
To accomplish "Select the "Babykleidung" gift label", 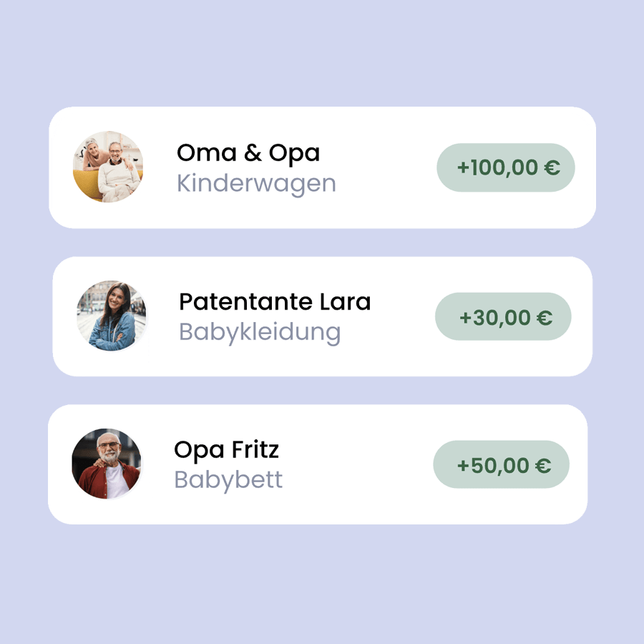I will 259,332.
